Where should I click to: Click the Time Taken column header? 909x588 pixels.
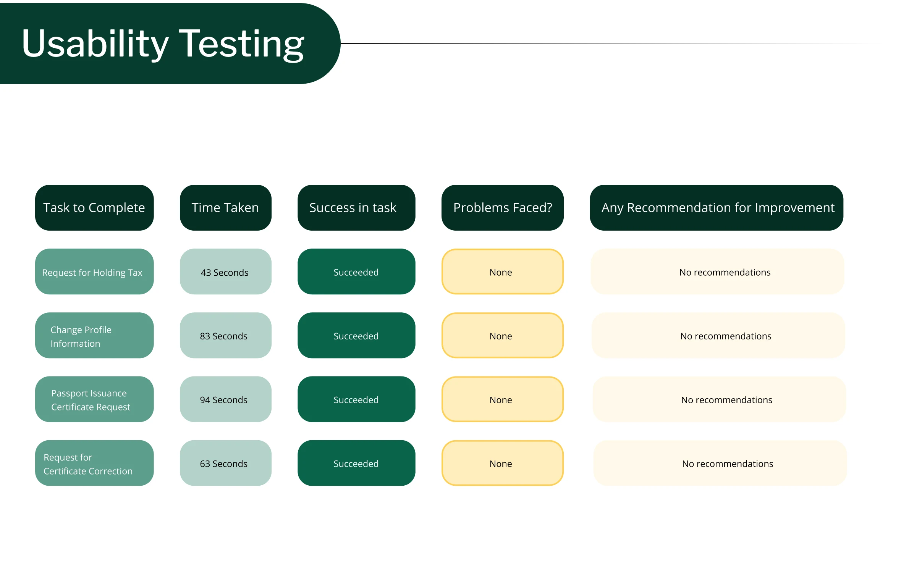(x=225, y=208)
